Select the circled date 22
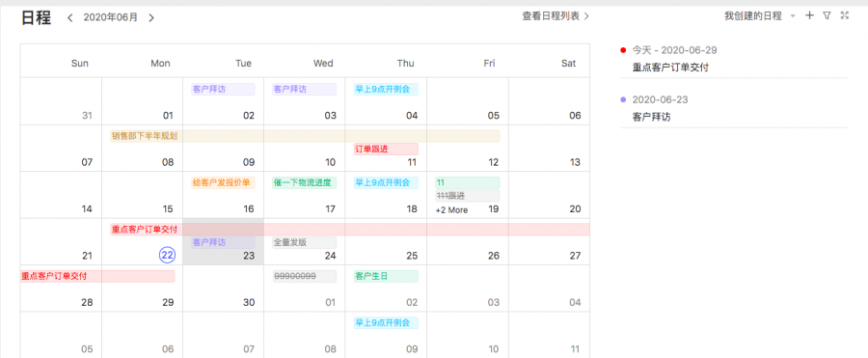This screenshot has height=358, width=868. point(167,256)
